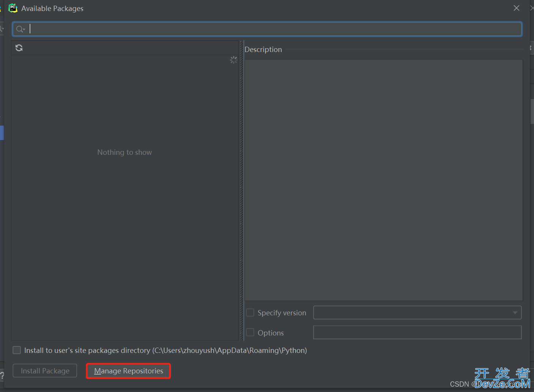Click the reload packages list icon
The image size is (534, 392).
tap(19, 48)
